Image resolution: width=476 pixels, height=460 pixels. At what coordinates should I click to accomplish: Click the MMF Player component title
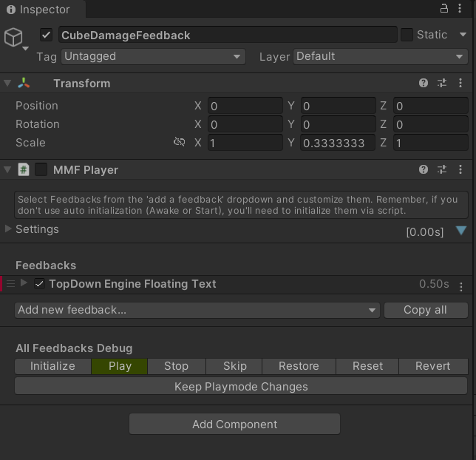[86, 170]
